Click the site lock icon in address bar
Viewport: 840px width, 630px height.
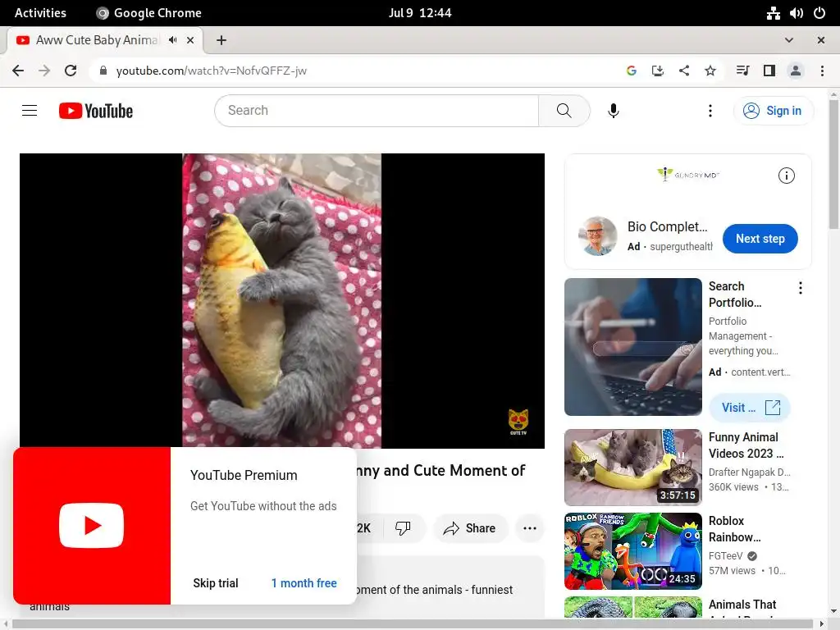click(103, 71)
